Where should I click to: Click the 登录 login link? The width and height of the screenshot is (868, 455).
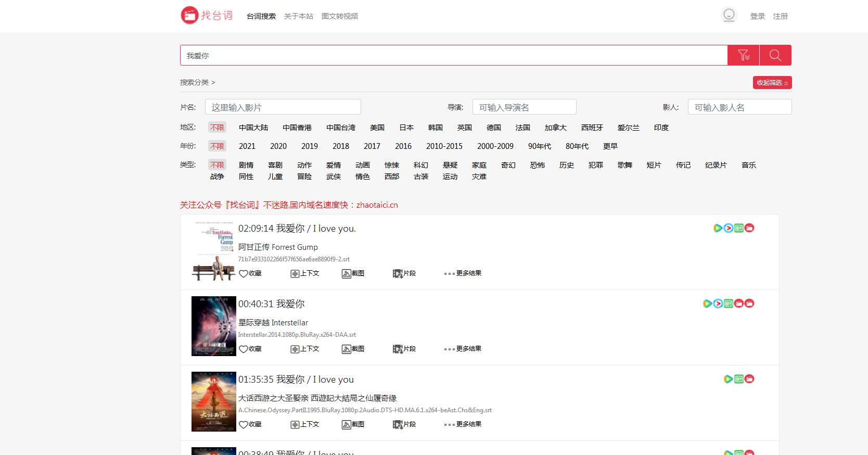point(757,16)
